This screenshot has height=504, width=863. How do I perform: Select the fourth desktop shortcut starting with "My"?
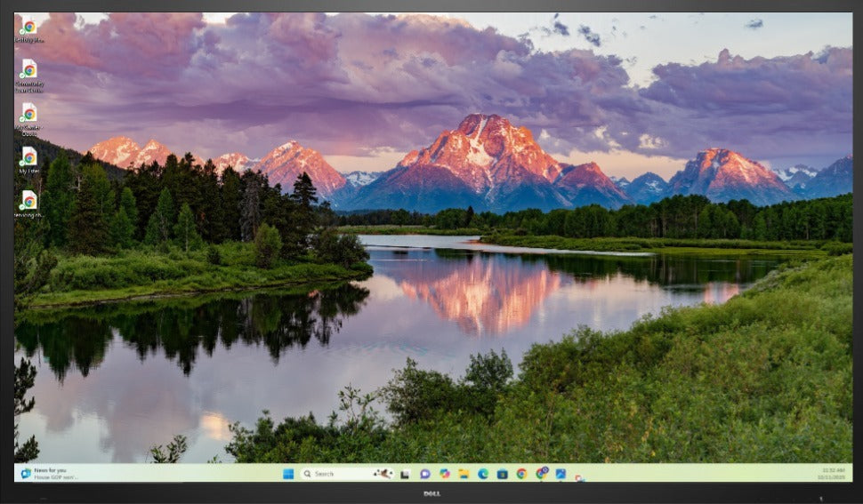(x=28, y=157)
